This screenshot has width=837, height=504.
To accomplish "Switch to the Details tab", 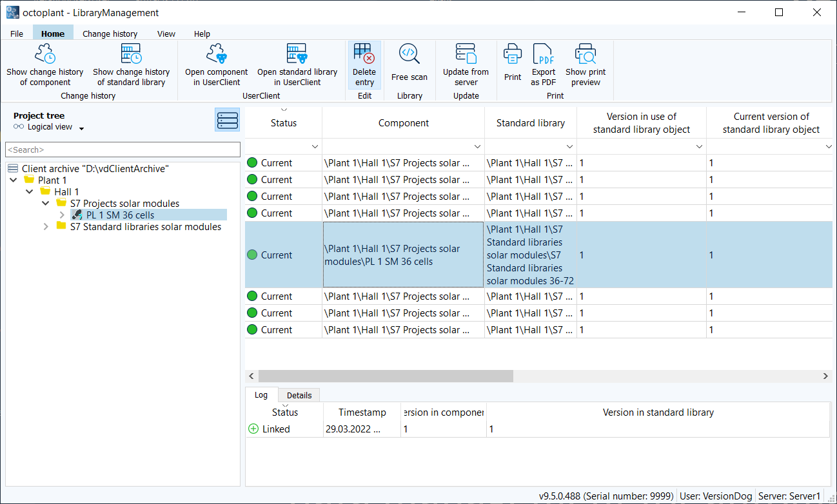I will 299,395.
